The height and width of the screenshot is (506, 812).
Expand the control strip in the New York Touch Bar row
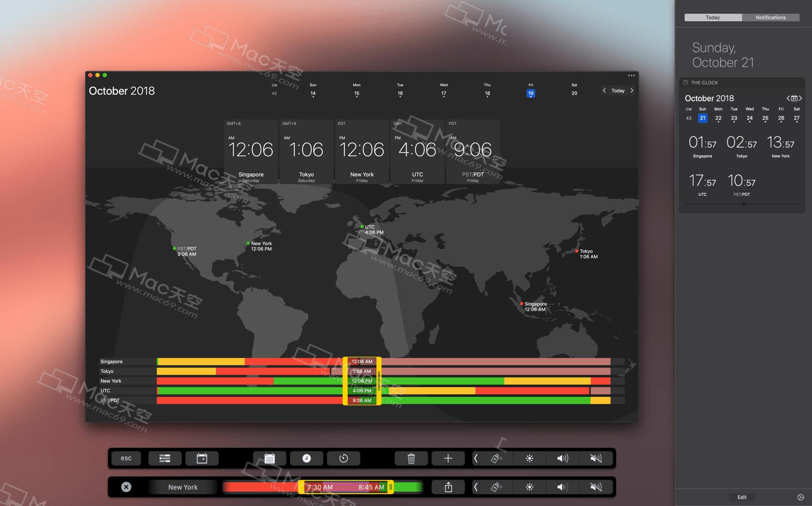pos(476,487)
